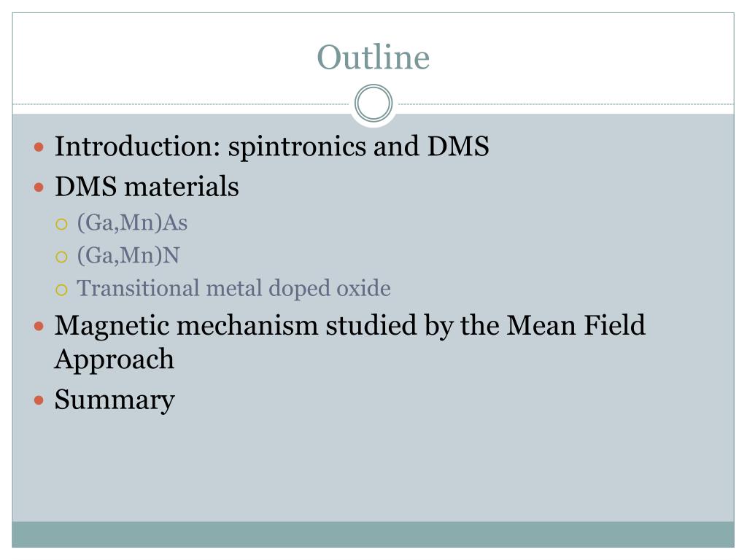Click the orange bullet before Magnetic mechanism

[x=39, y=326]
